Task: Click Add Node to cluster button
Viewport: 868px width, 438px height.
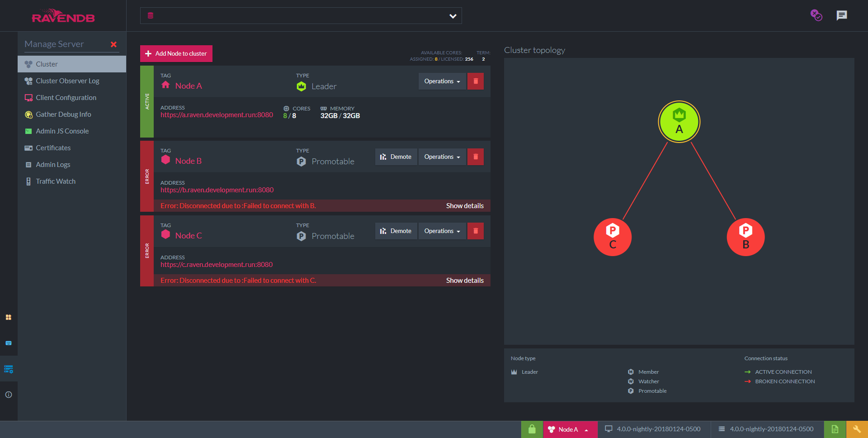Action: [x=176, y=53]
